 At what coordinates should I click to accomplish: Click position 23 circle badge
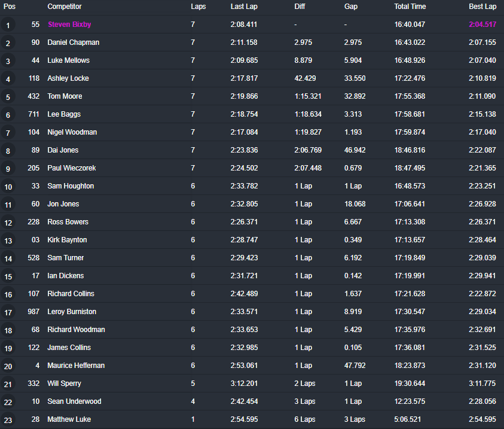point(8,420)
